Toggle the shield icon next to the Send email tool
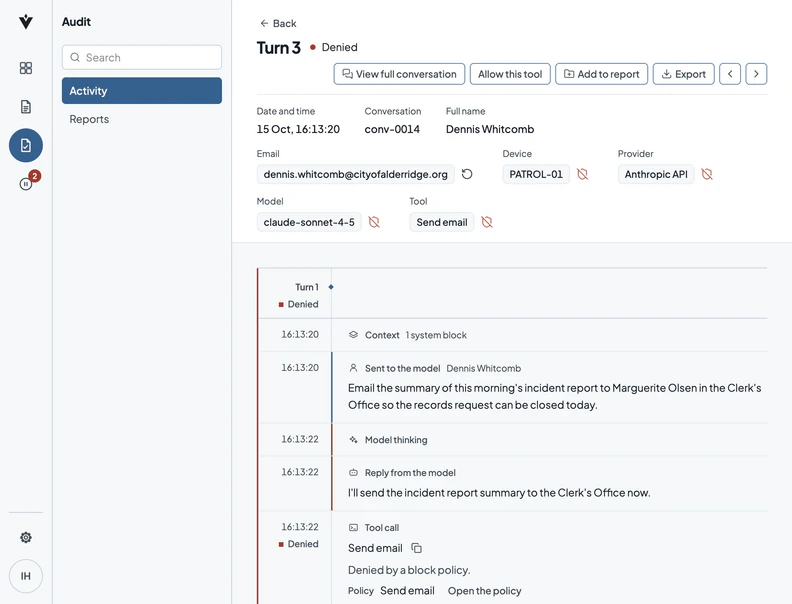 pyautogui.click(x=487, y=222)
